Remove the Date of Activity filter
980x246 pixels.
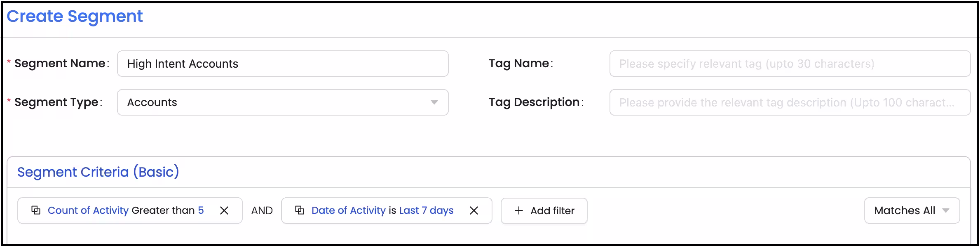pyautogui.click(x=474, y=211)
